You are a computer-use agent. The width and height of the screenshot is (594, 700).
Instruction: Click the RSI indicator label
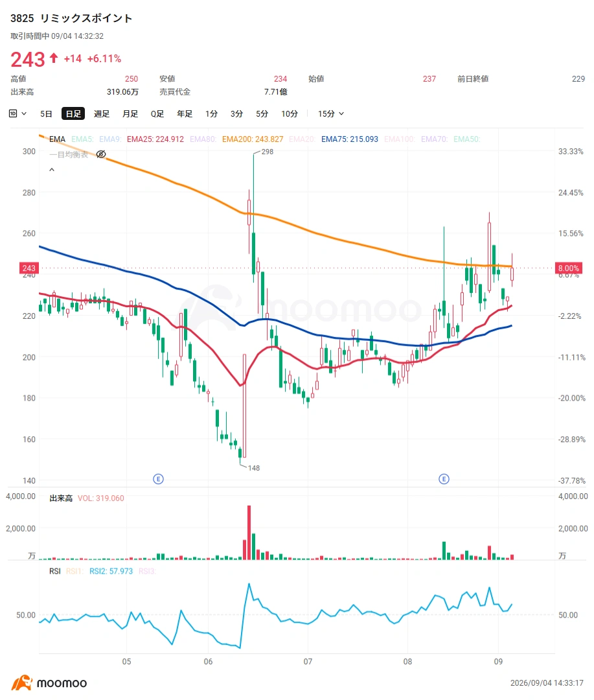pos(55,572)
